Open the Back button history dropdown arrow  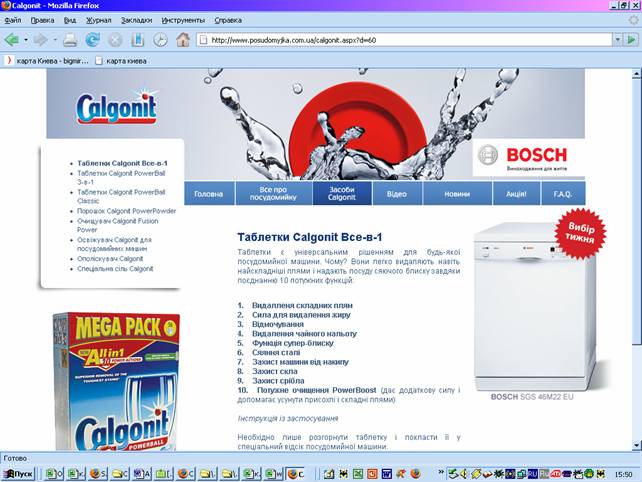[x=24, y=40]
